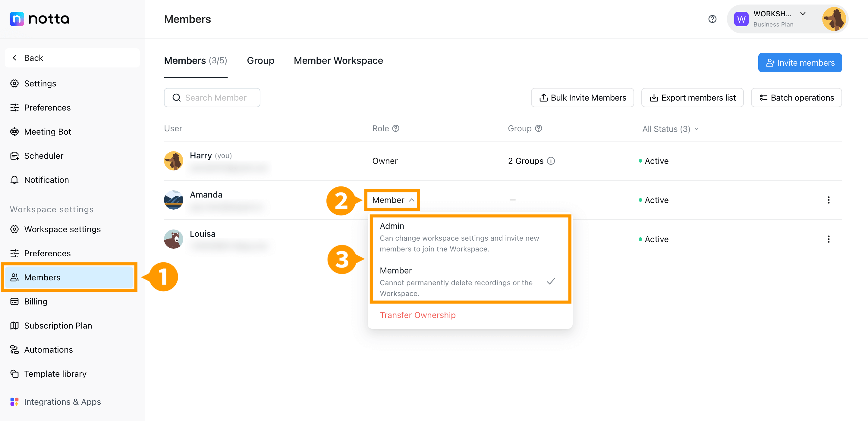Viewport: 868px width, 421px height.
Task: Click the purple W workspace icon
Action: coord(741,19)
